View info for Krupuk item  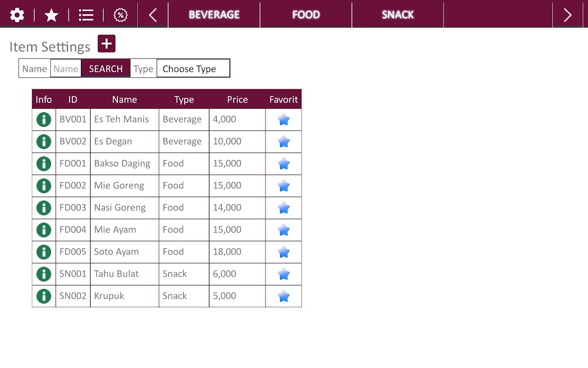click(x=44, y=296)
